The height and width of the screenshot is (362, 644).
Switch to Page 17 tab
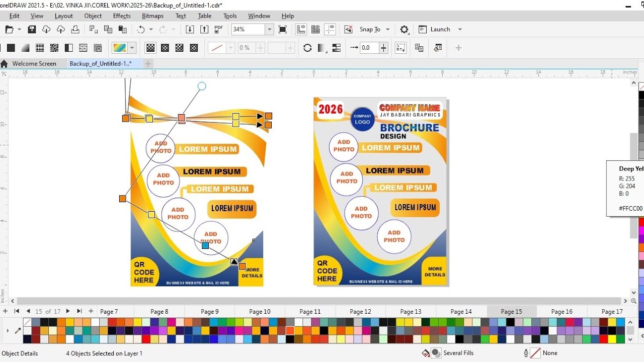pos(612,311)
